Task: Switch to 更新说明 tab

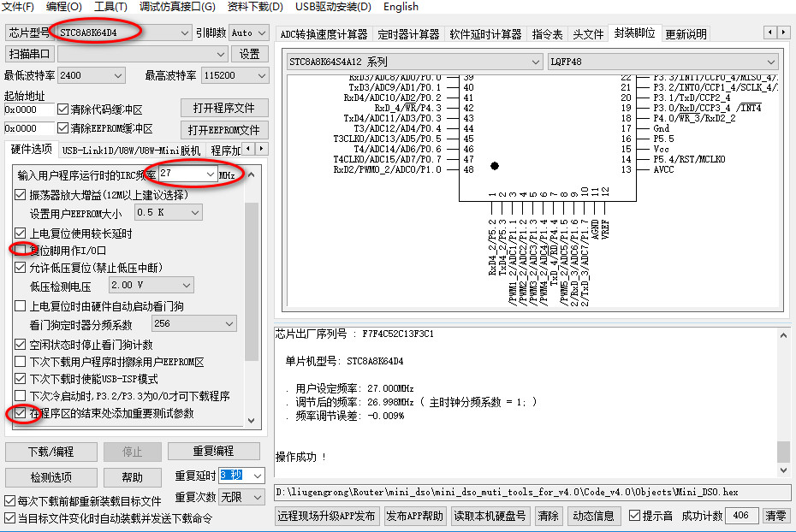Action: click(686, 34)
